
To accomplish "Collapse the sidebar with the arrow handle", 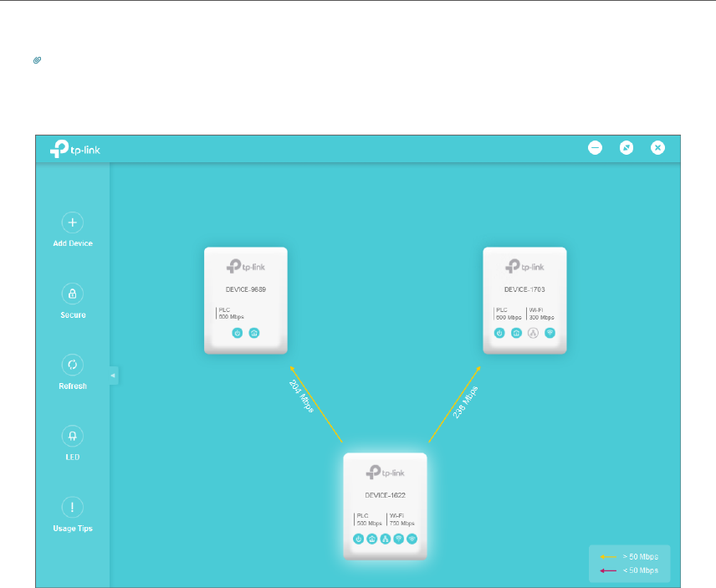I will (x=114, y=376).
